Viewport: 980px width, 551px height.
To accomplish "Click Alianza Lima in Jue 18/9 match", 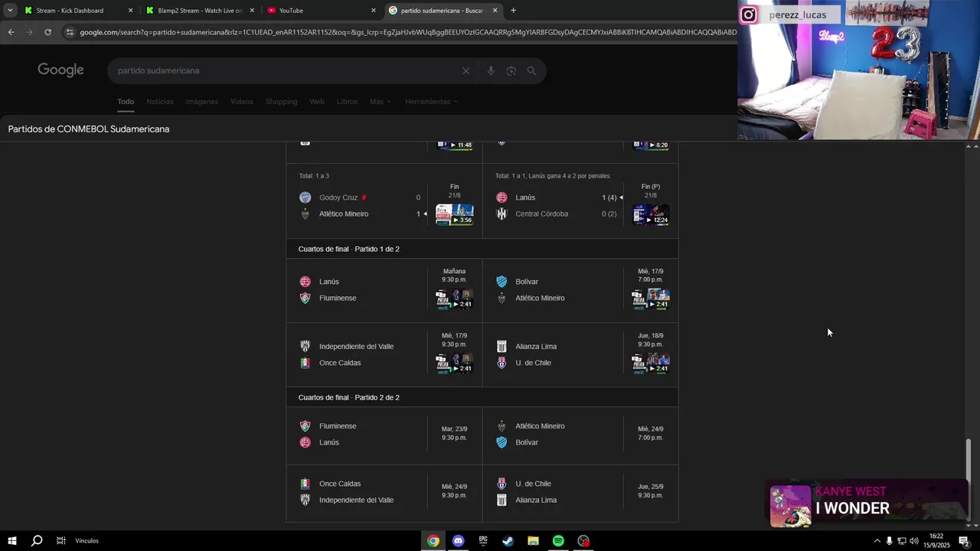I will coord(536,347).
